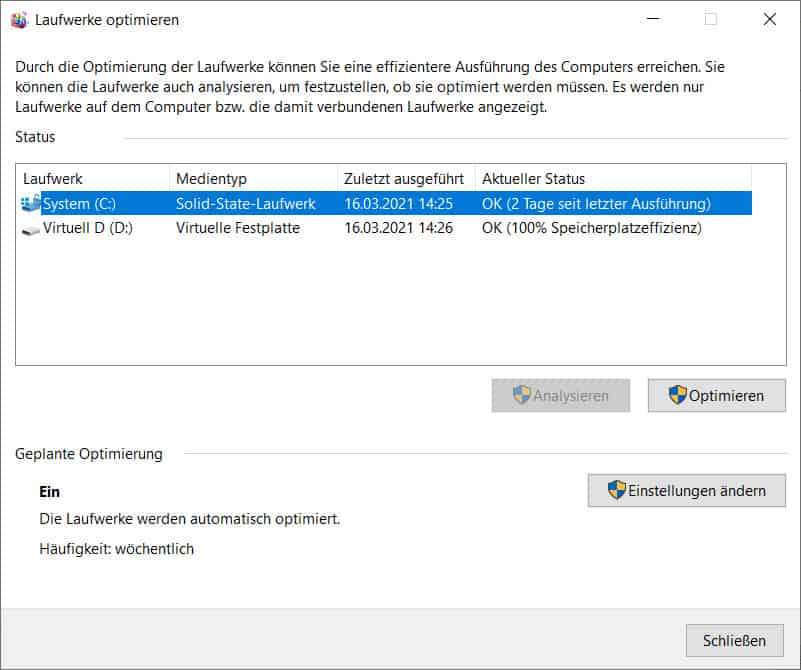Sort by Aktueller Status column header
The width and height of the screenshot is (801, 670).
[613, 179]
